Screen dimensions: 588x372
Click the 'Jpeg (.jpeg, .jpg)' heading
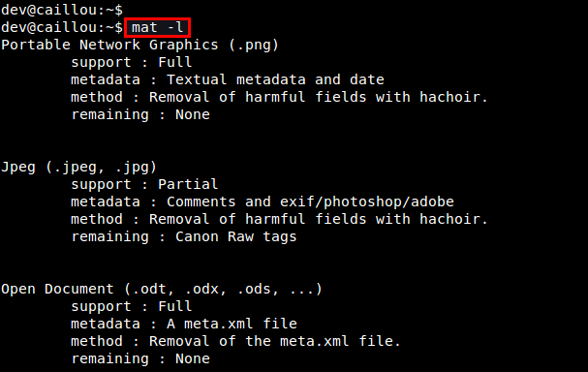click(x=78, y=168)
